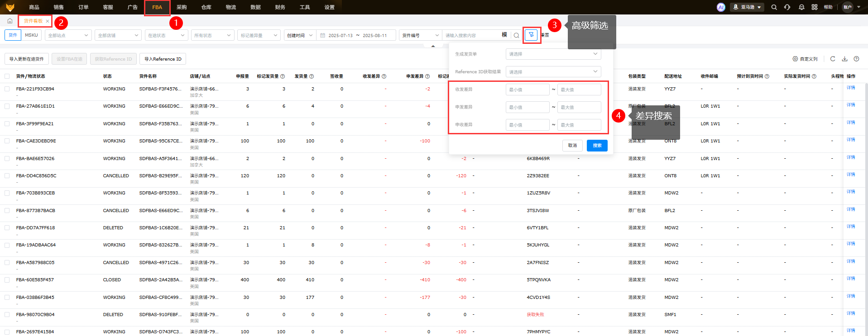
Task: Switch to the MSKU tab
Action: point(31,35)
